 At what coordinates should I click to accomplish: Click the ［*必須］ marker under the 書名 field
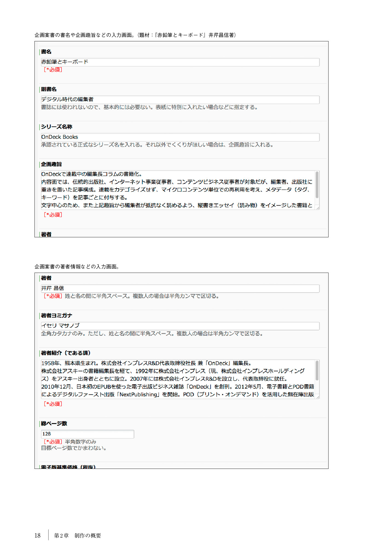53,70
